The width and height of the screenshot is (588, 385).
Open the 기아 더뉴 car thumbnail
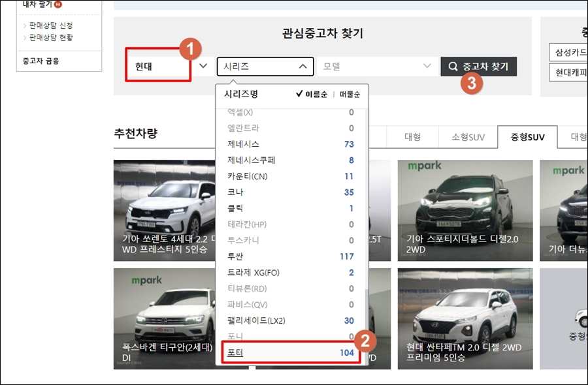tap(564, 211)
